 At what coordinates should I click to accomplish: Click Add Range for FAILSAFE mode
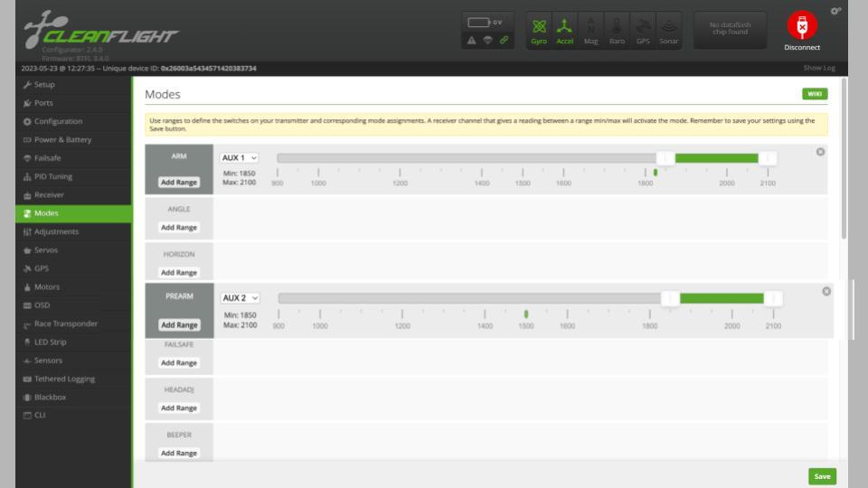[179, 363]
